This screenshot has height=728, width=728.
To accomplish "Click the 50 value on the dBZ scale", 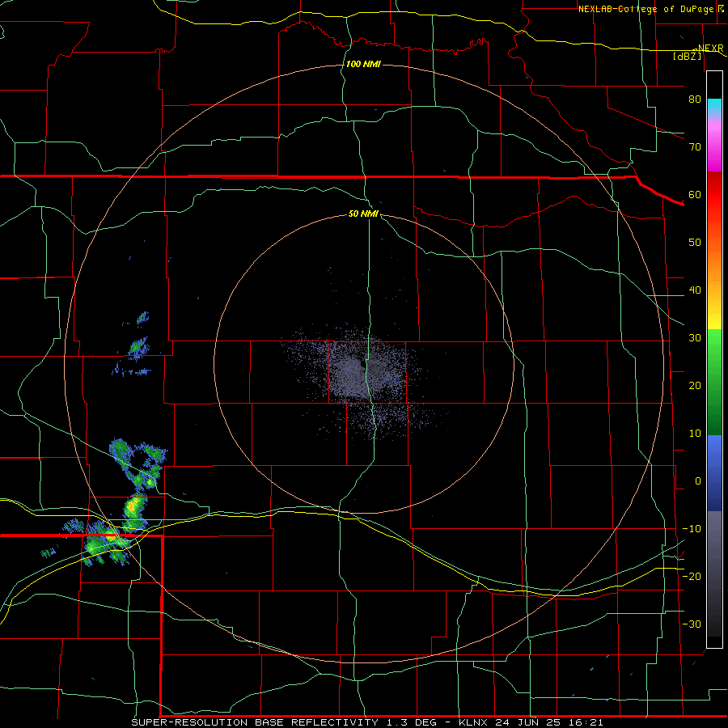I will [x=695, y=243].
